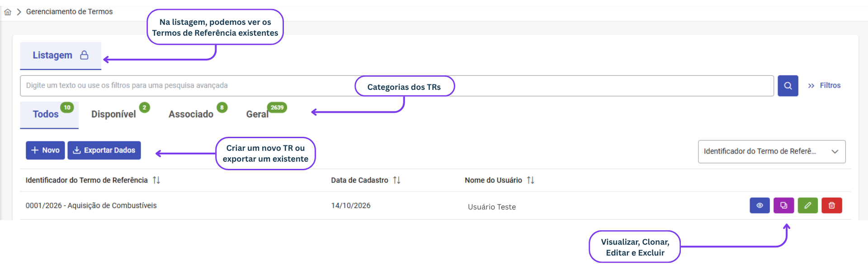Viewport: 868px width, 270px height.
Task: Run search with the magnifier button
Action: (788, 86)
